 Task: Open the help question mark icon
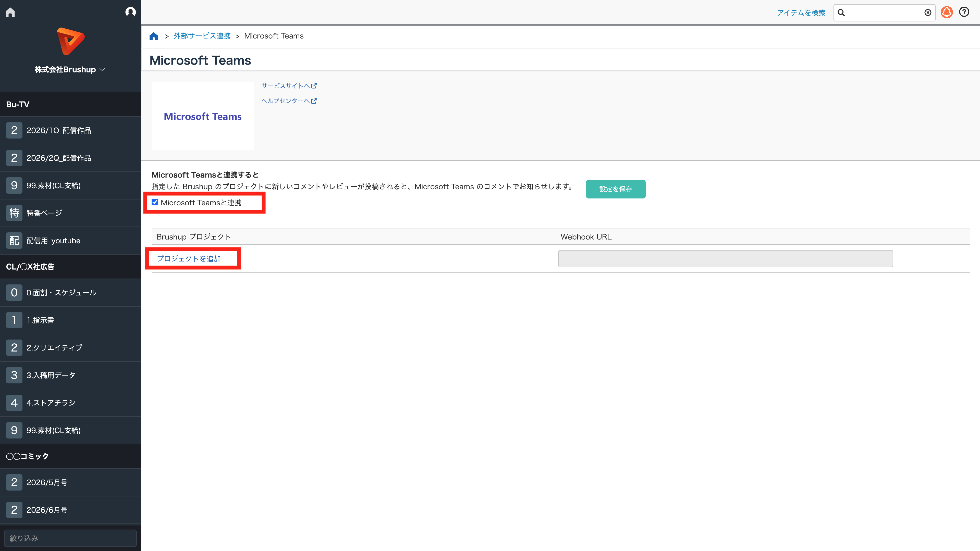tap(964, 12)
